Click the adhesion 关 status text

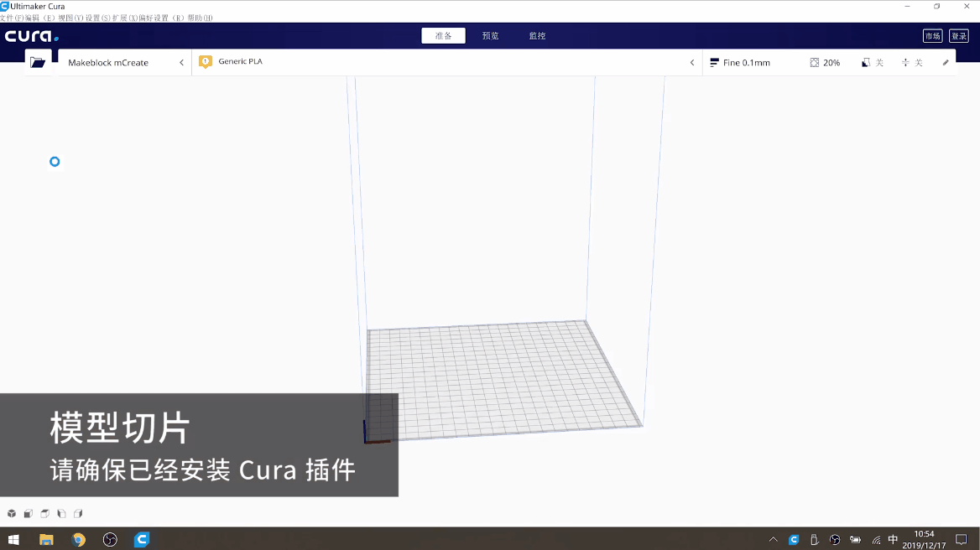point(919,62)
